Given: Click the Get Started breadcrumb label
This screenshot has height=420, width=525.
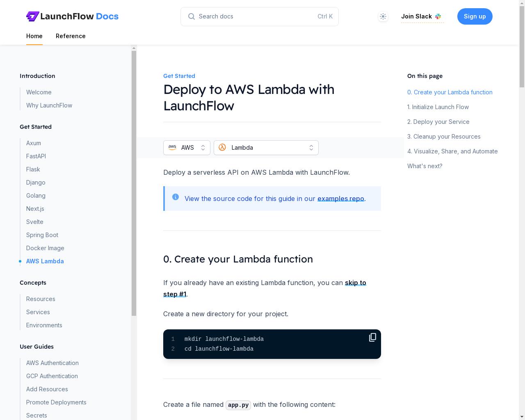Looking at the screenshot, I should [x=179, y=76].
